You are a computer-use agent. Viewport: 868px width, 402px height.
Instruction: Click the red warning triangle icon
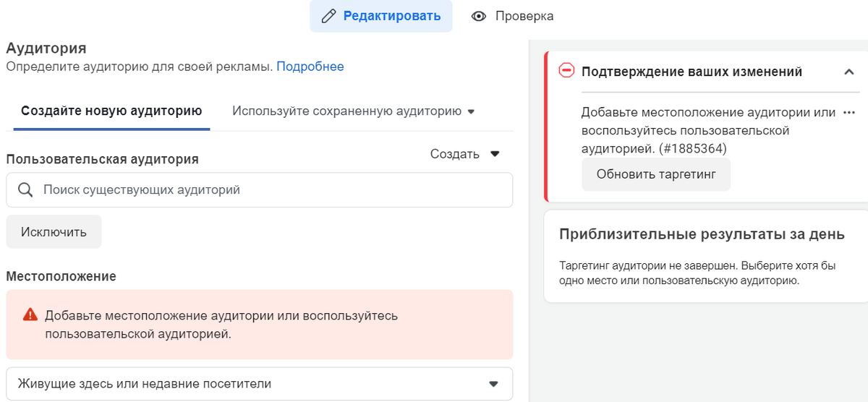click(x=30, y=315)
